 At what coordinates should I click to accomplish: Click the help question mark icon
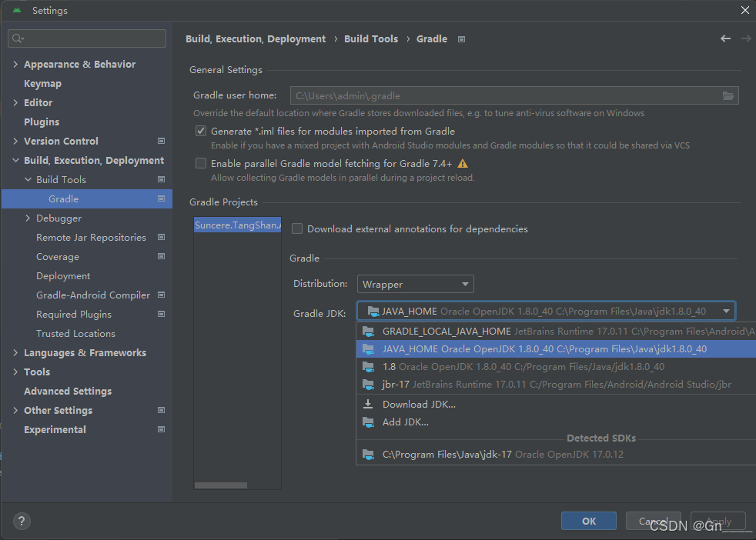click(x=22, y=521)
